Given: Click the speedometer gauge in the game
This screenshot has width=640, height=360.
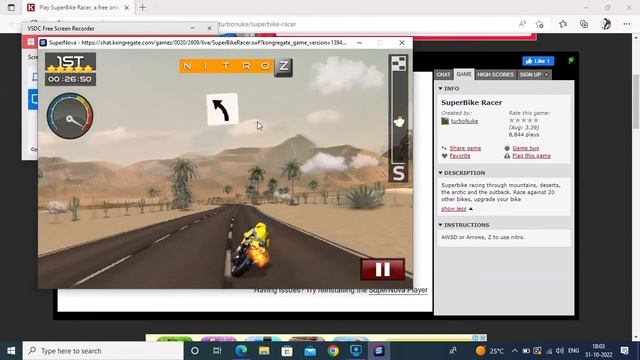Looking at the screenshot, I should 70,116.
